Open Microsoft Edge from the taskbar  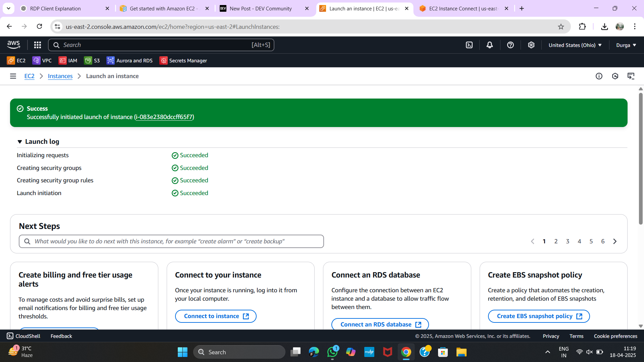314,352
